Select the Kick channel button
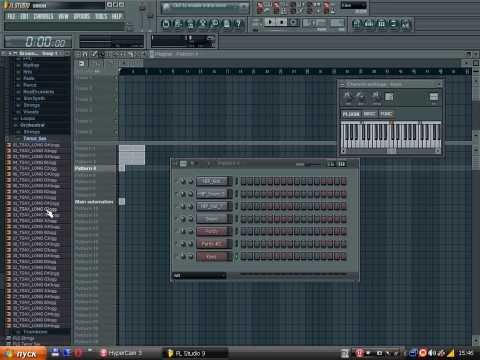480x360 pixels. tap(212, 256)
